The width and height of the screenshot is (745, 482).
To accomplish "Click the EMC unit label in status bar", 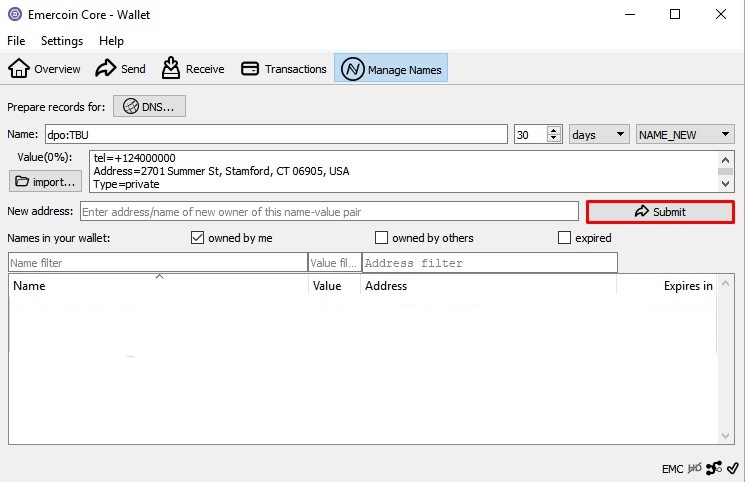I will tap(672, 469).
